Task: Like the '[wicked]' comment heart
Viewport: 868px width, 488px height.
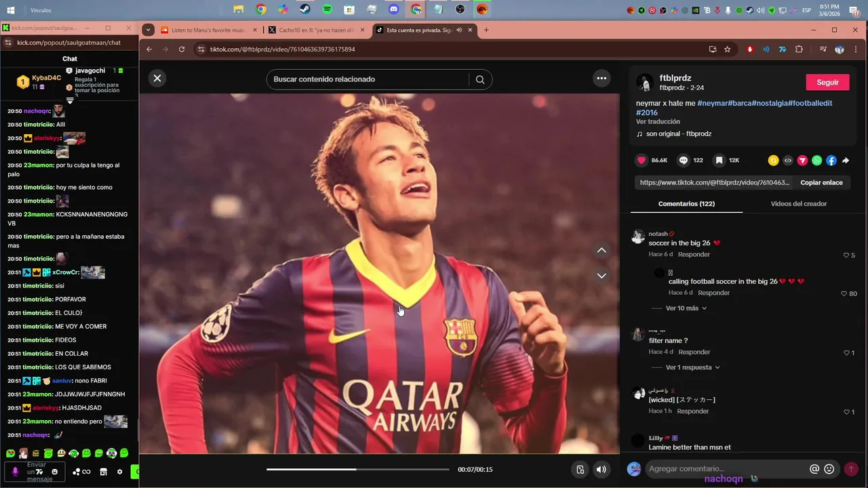Action: [846, 411]
